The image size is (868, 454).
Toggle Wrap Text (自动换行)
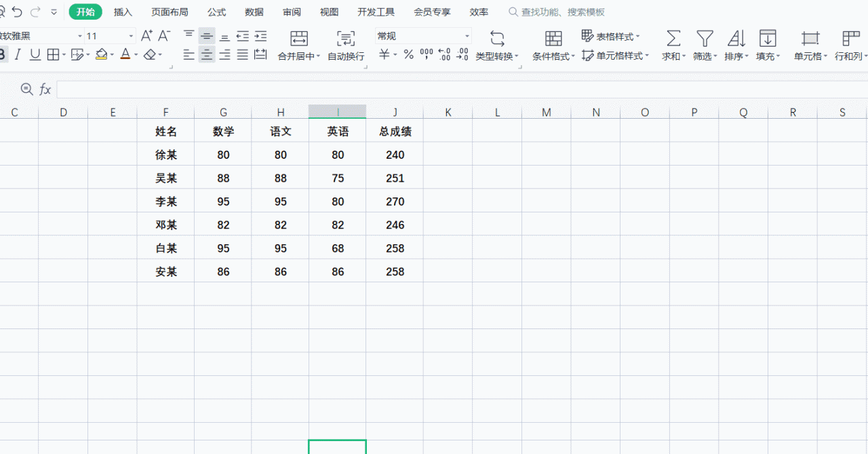pyautogui.click(x=346, y=45)
